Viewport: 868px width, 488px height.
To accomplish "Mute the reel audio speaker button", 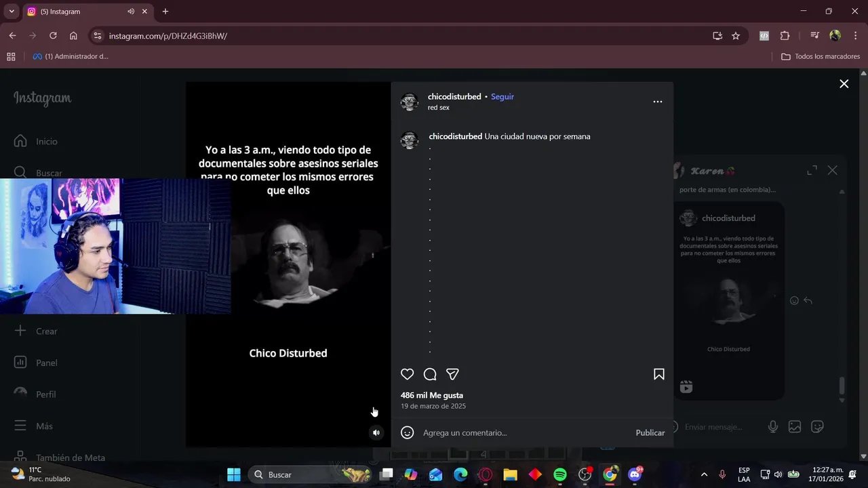I will [376, 432].
